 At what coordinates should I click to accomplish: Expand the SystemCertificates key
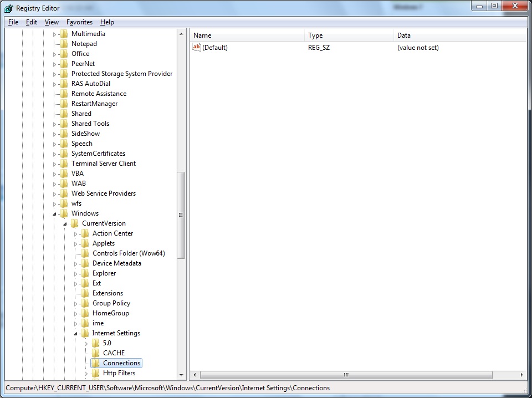click(54, 154)
